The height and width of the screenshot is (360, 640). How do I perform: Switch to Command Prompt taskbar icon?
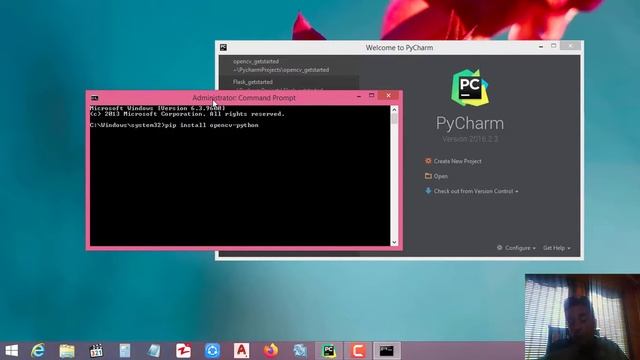[x=387, y=351]
